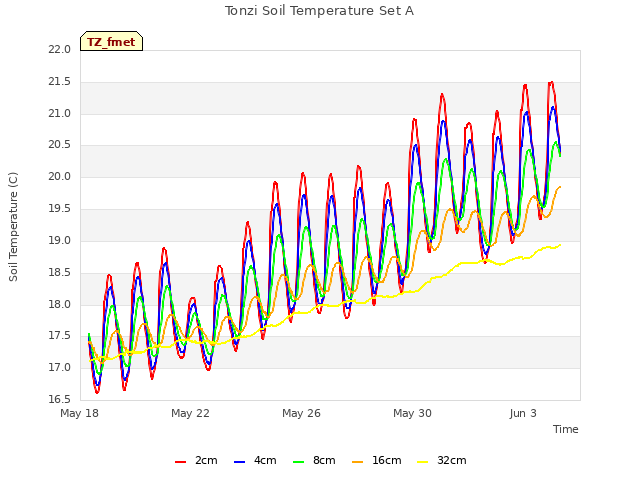Select the 32cm legend label

[451, 460]
